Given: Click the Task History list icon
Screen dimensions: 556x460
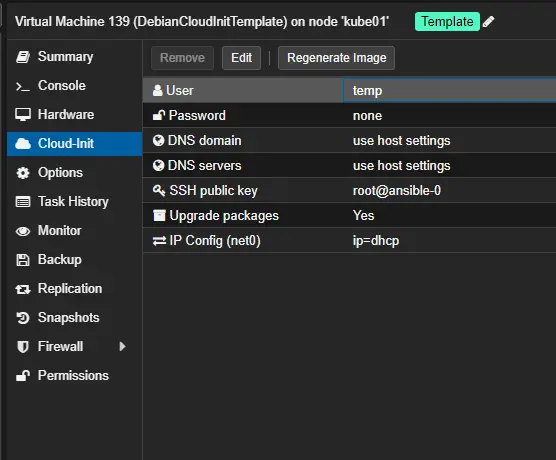Looking at the screenshot, I should click(x=23, y=202).
